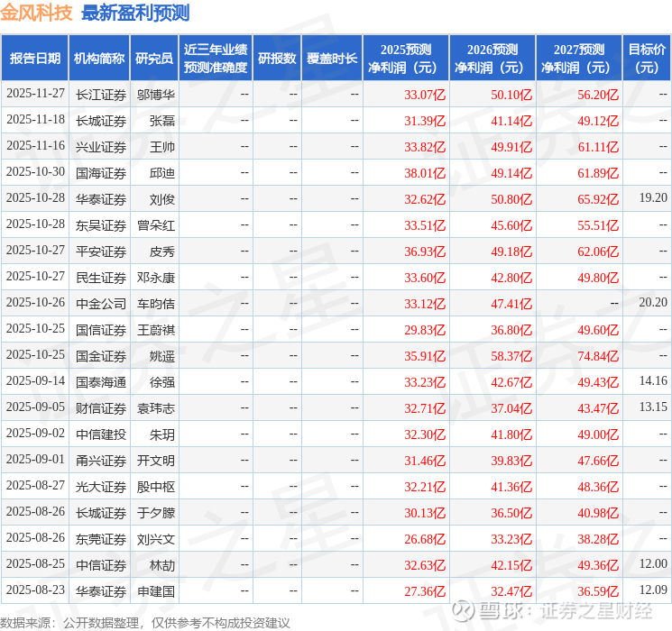Click institution 东吴证券
Screen dimensions: 672x631
pyautogui.click(x=101, y=225)
